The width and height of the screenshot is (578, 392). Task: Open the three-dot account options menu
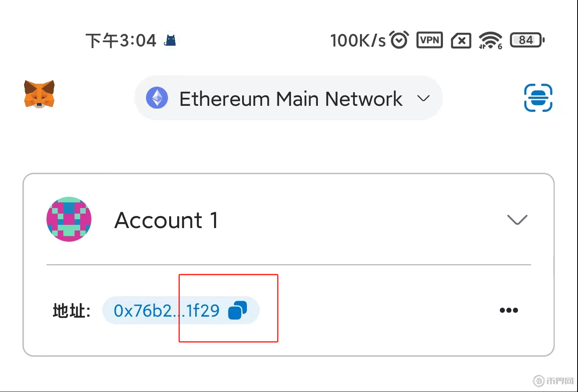(509, 310)
